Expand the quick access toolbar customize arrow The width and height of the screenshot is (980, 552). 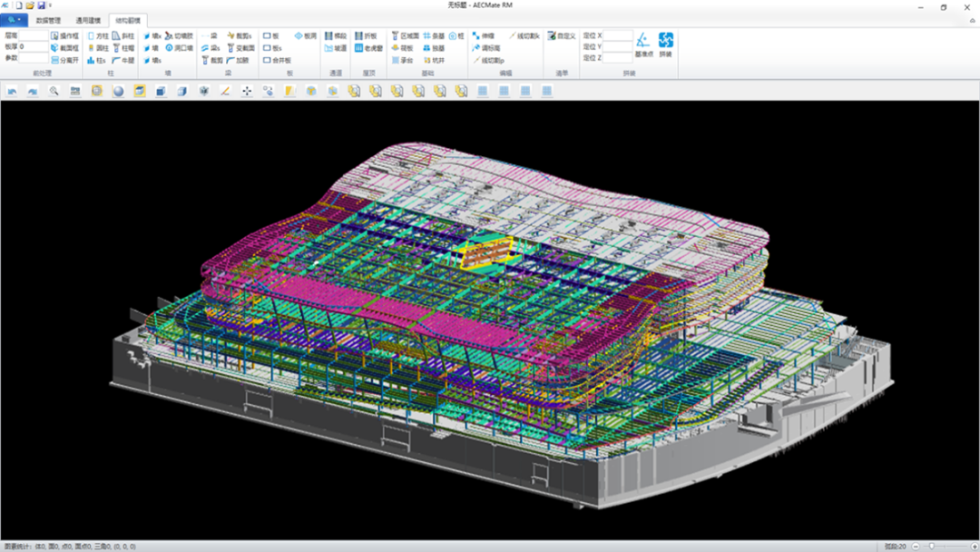(x=51, y=5)
